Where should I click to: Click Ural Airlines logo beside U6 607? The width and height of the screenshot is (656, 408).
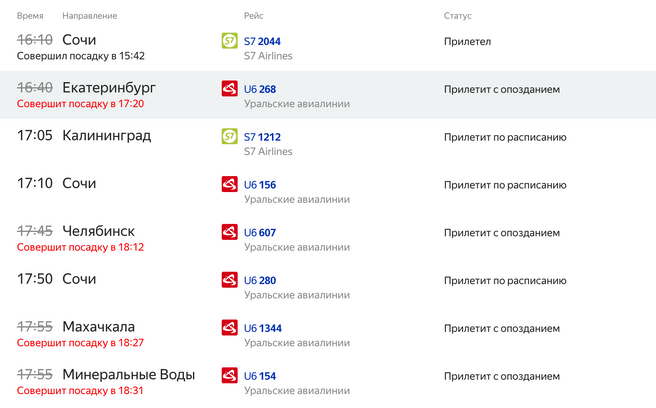229,232
